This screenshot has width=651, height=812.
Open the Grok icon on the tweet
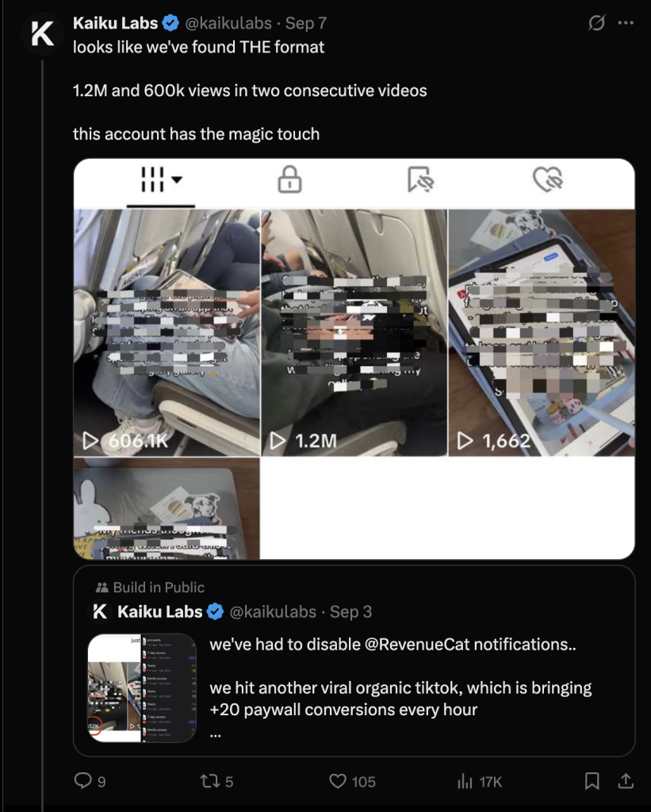[x=596, y=24]
